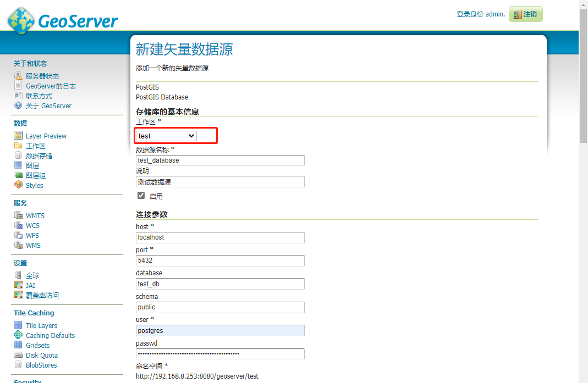Viewport: 588px width, 383px height.
Task: Open 全球 global settings link
Action: [32, 275]
